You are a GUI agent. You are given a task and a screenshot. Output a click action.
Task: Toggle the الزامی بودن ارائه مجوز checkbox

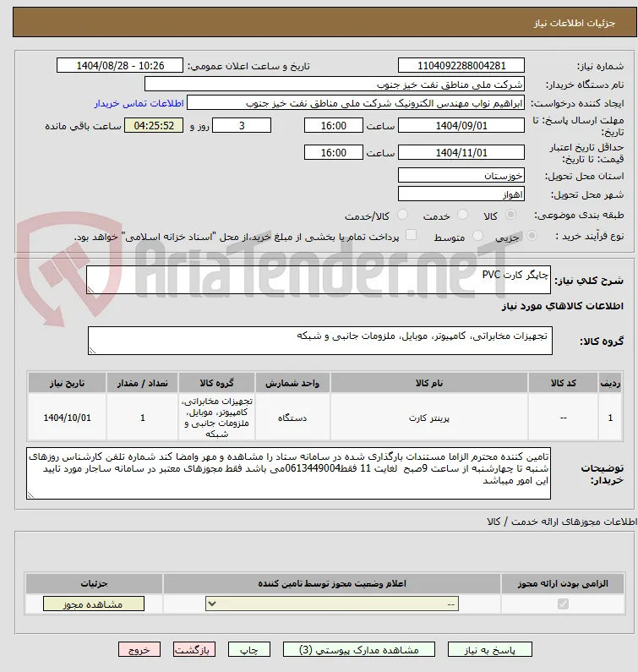pyautogui.click(x=563, y=604)
